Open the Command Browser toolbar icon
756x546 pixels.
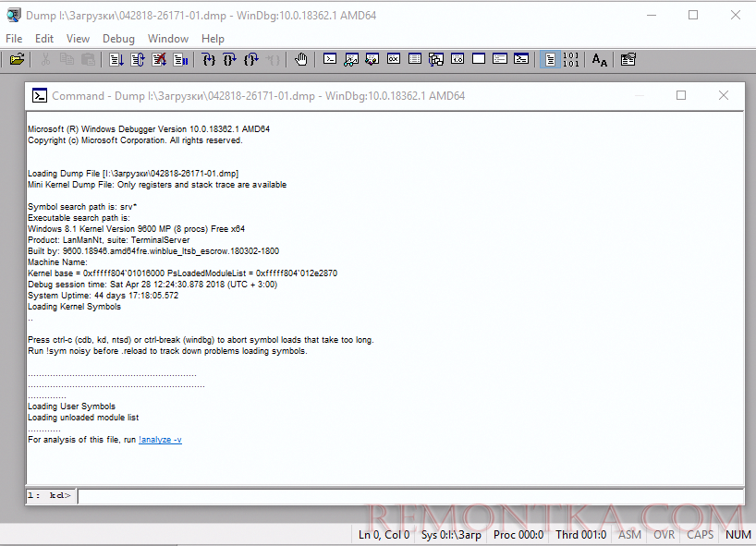point(521,59)
